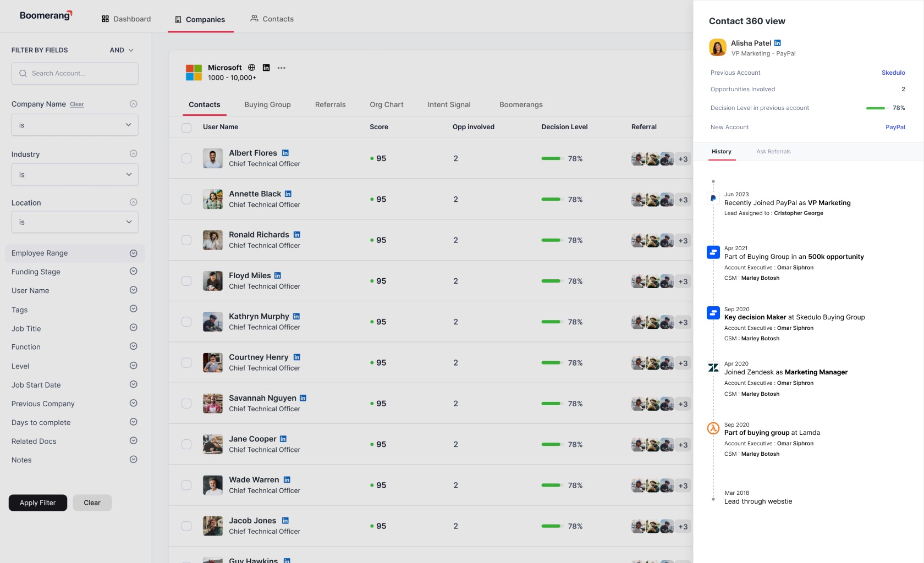Open the PayPal new account link
The image size is (924, 563).
[895, 127]
